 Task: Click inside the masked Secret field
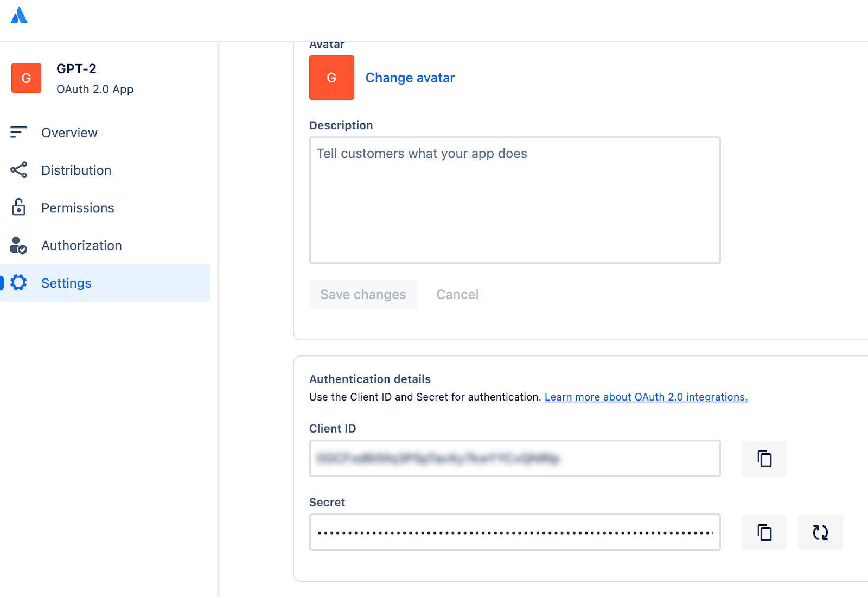coord(514,532)
